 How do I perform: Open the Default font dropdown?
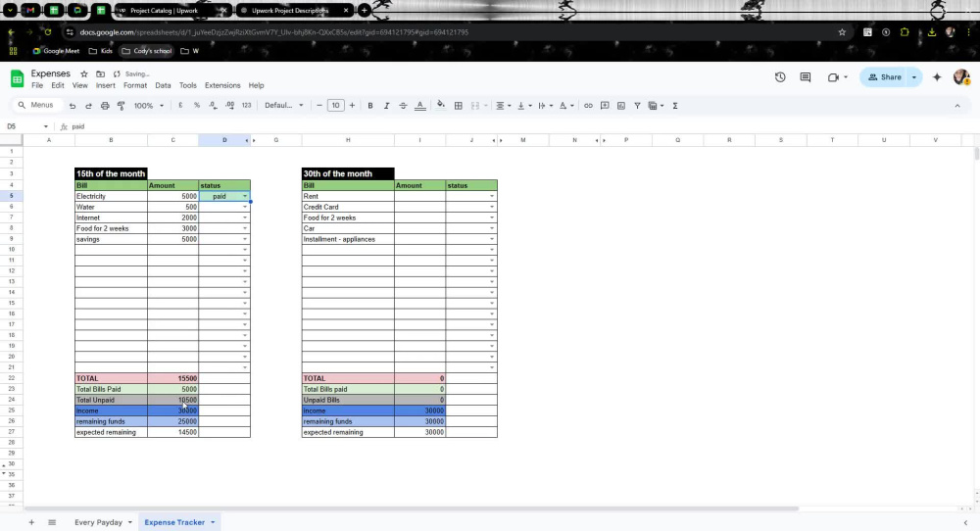(x=284, y=106)
